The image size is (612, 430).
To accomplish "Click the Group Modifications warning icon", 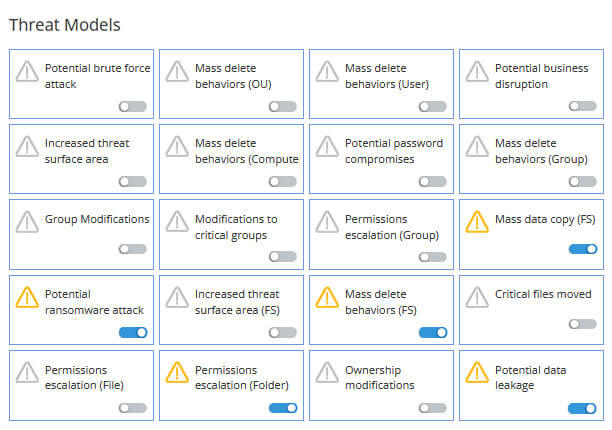I will coord(27,221).
